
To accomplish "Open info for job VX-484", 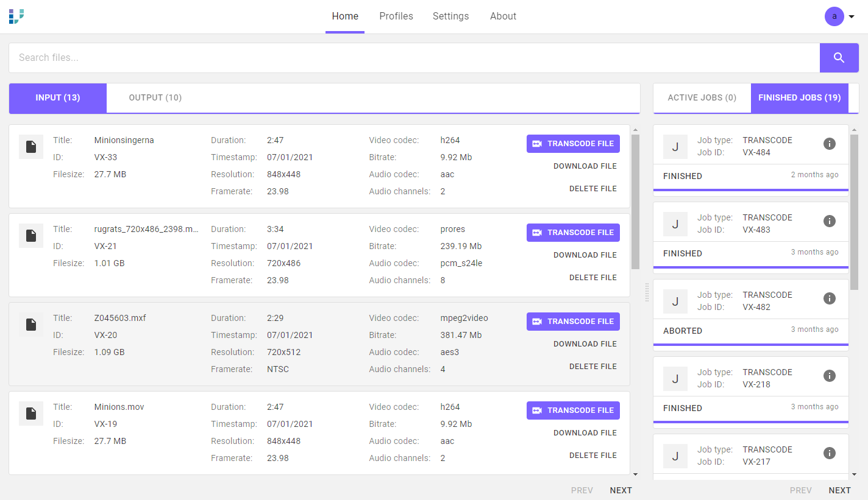I will point(830,144).
